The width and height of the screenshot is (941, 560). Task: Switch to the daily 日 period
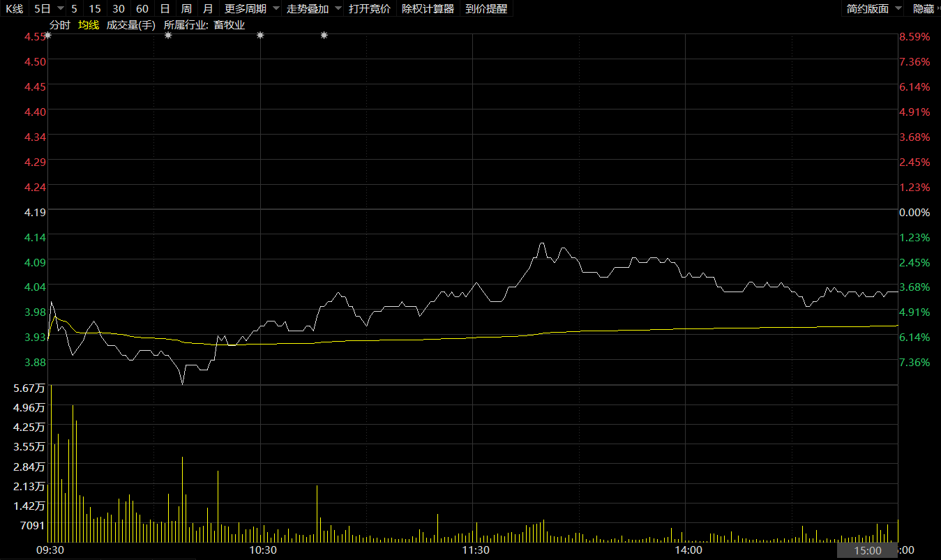coord(165,8)
